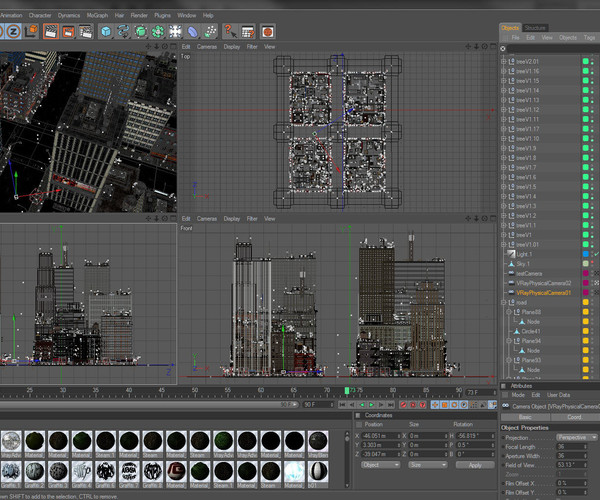The width and height of the screenshot is (600, 500).
Task: Open the green array modeling icon
Action: pos(158,31)
